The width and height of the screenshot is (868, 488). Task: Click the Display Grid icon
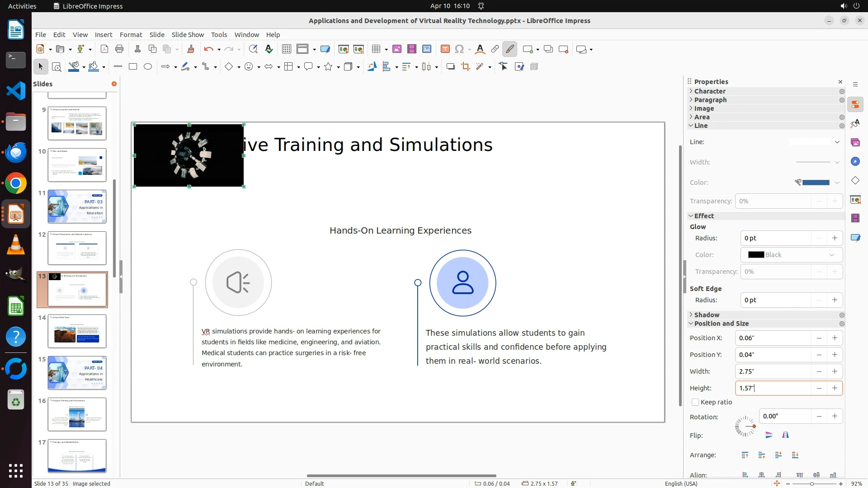tap(286, 49)
